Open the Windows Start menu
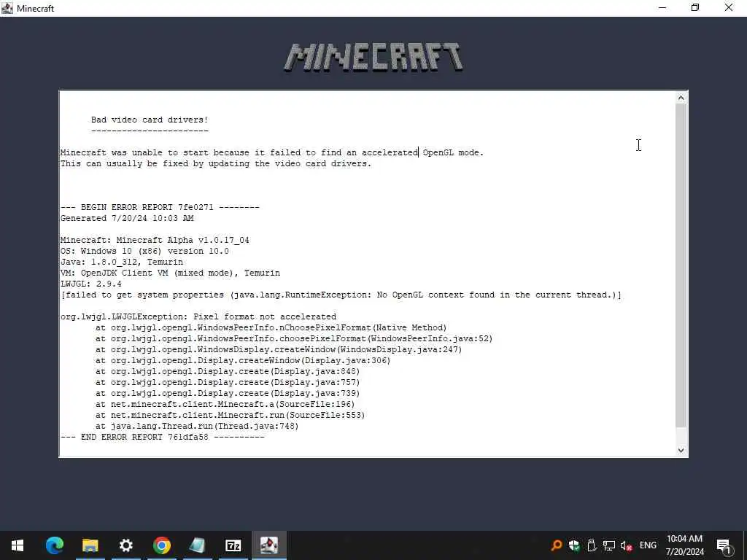Screen dimensions: 747x560 tap(18, 545)
